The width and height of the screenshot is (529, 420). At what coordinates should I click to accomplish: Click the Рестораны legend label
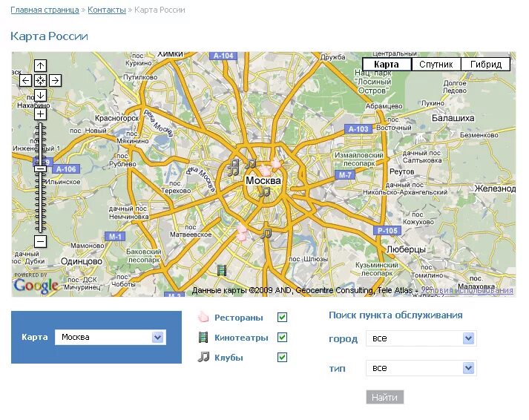tap(238, 318)
